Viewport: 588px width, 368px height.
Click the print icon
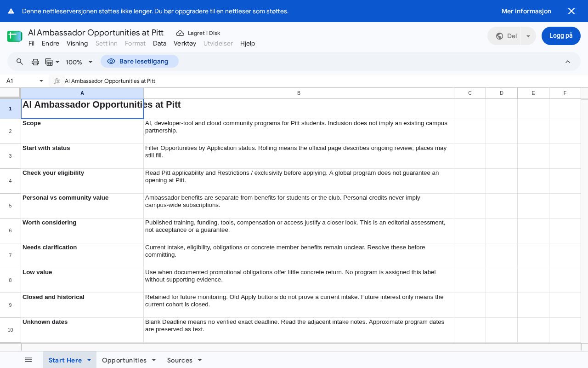(x=35, y=62)
